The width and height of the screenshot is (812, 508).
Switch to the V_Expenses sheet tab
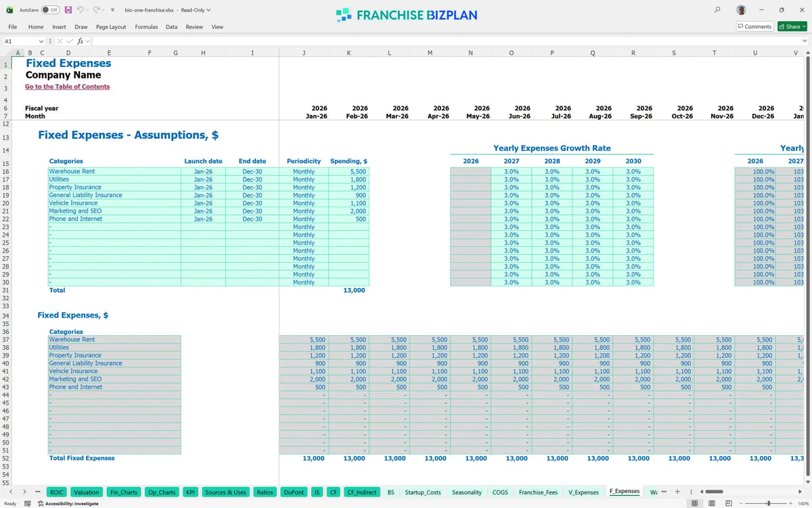tap(583, 492)
